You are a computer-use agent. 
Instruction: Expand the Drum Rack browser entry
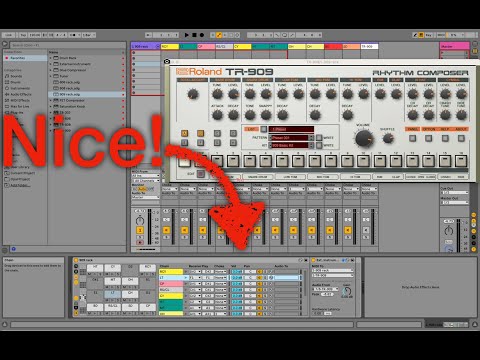[x=51, y=58]
